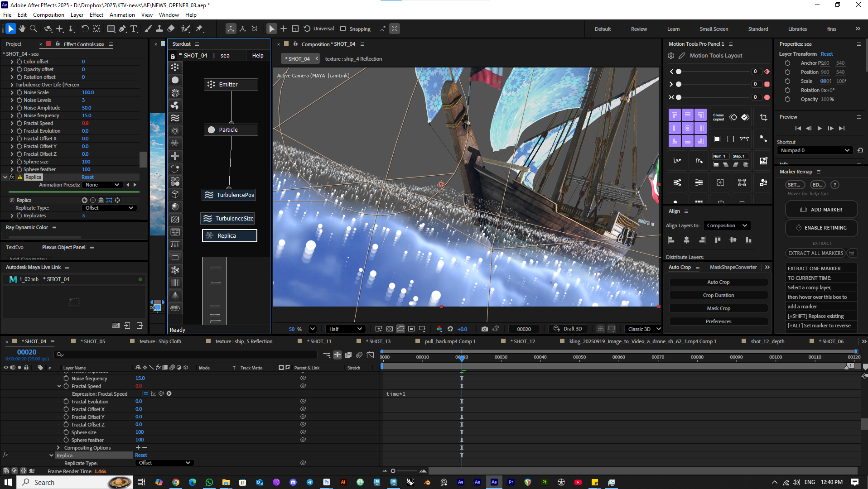The width and height of the screenshot is (868, 489).
Task: Click the Emitter node icon in Stardust
Action: click(x=211, y=84)
